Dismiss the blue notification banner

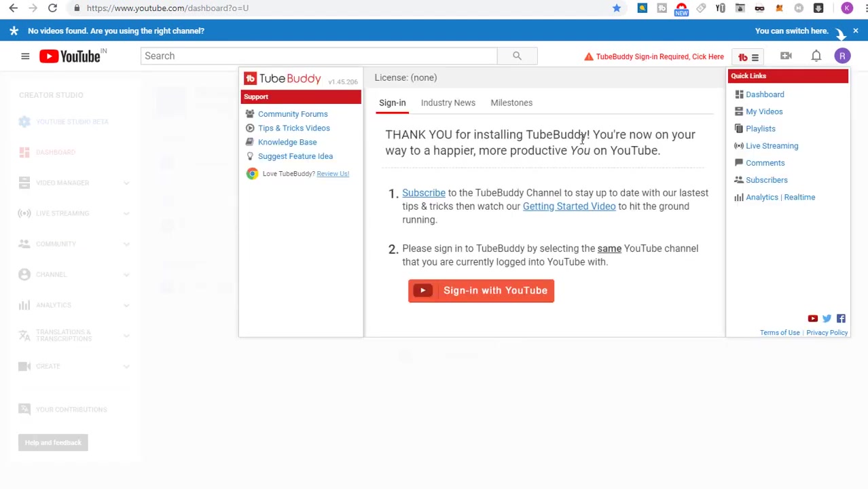pos(855,31)
